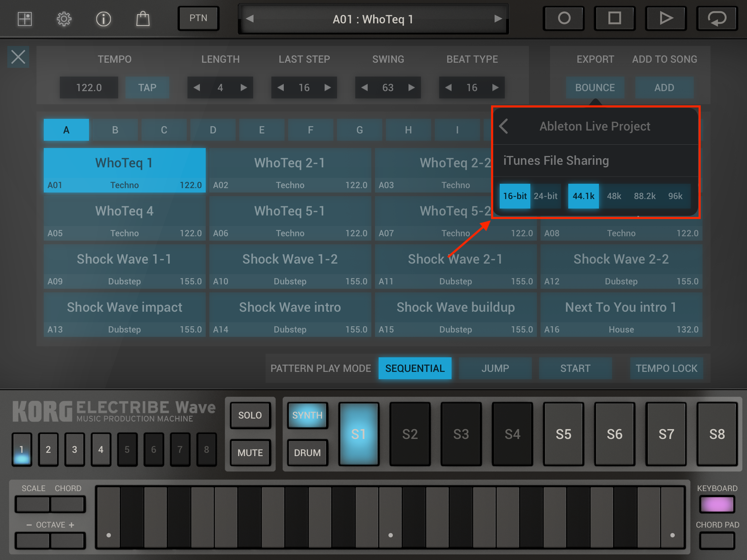This screenshot has width=747, height=560.
Task: Decrease the SWING value
Action: [x=364, y=87]
